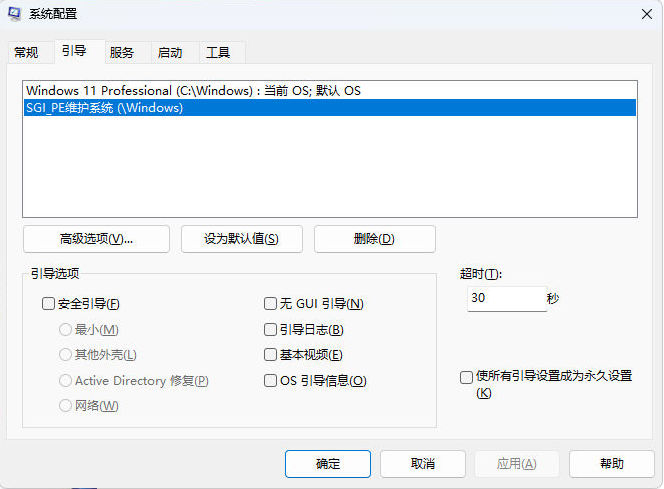Click the 应用(A) button
The height and width of the screenshot is (489, 664).
(x=517, y=464)
